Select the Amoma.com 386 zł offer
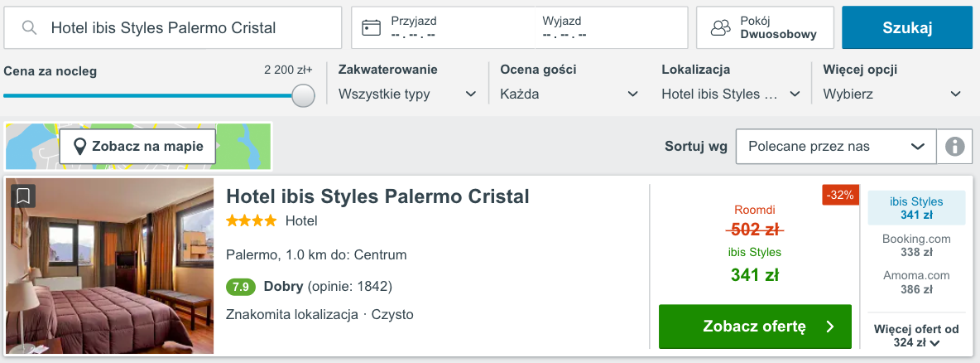Screen dimensions: 980x363 coord(916,283)
